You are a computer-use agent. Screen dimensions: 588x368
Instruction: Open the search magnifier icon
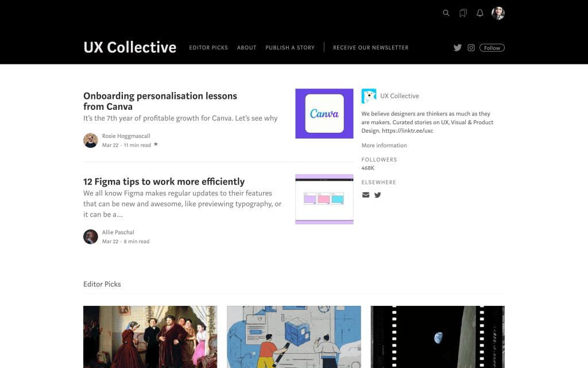click(446, 13)
